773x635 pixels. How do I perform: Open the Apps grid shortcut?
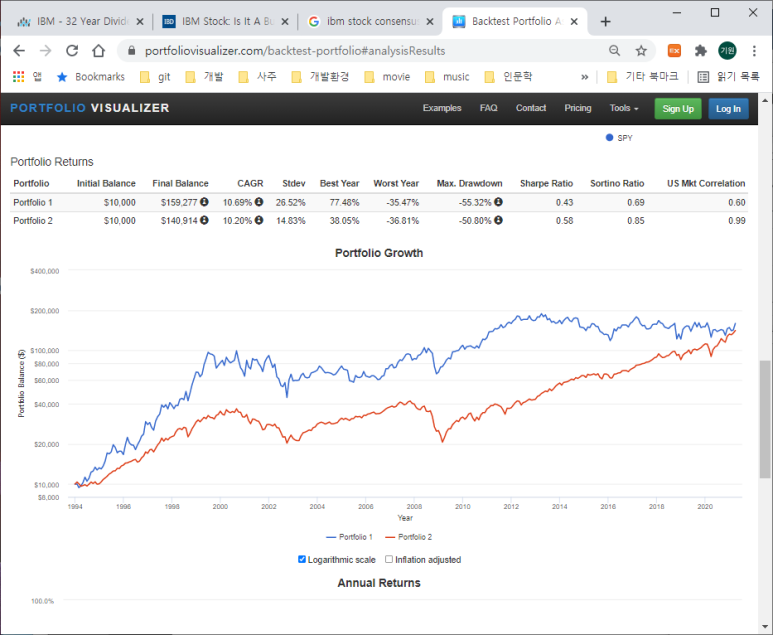(x=18, y=77)
